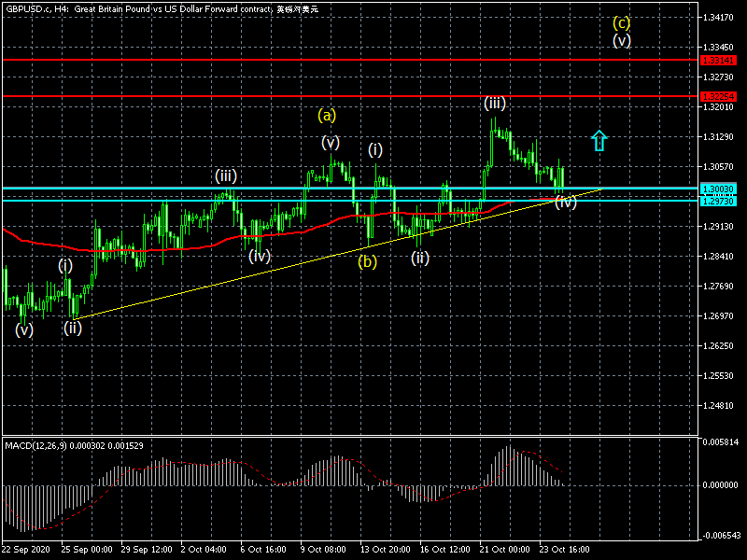Select the white (v) label under yellow (a)
747x560 pixels.
click(331, 142)
